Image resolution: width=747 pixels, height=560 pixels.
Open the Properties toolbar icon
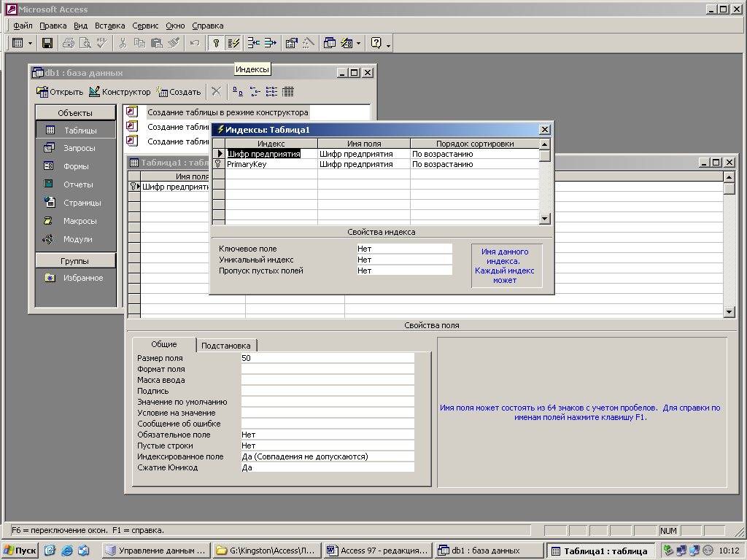click(x=291, y=43)
